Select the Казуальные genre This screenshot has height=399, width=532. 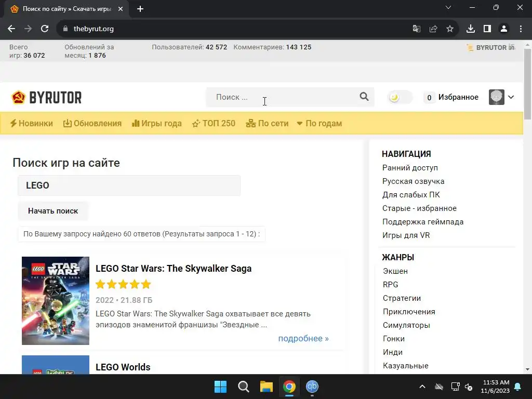pos(405,366)
